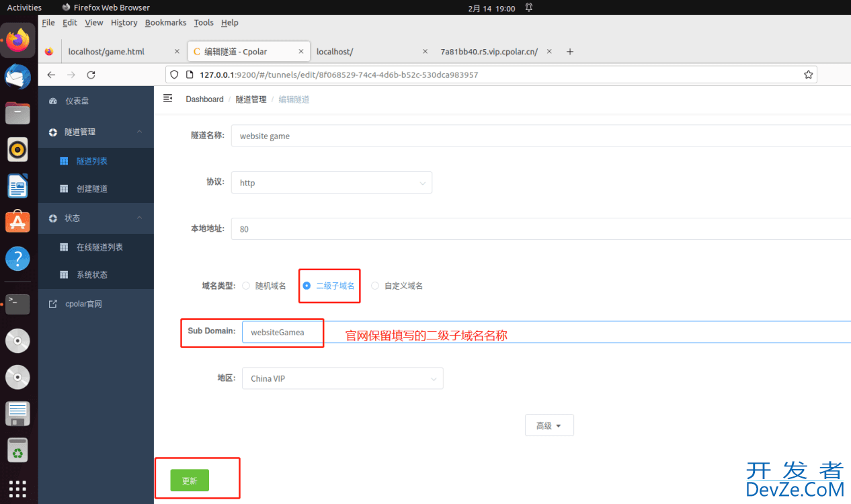Screen dimensions: 851x504
Task: Open 系统状态 in the sidebar
Action: click(x=96, y=275)
